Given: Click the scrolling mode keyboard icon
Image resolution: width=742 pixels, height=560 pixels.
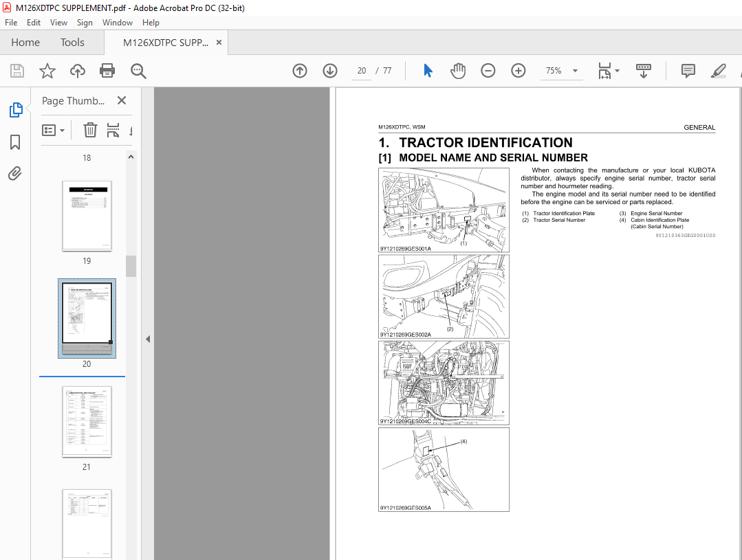Looking at the screenshot, I should point(643,71).
